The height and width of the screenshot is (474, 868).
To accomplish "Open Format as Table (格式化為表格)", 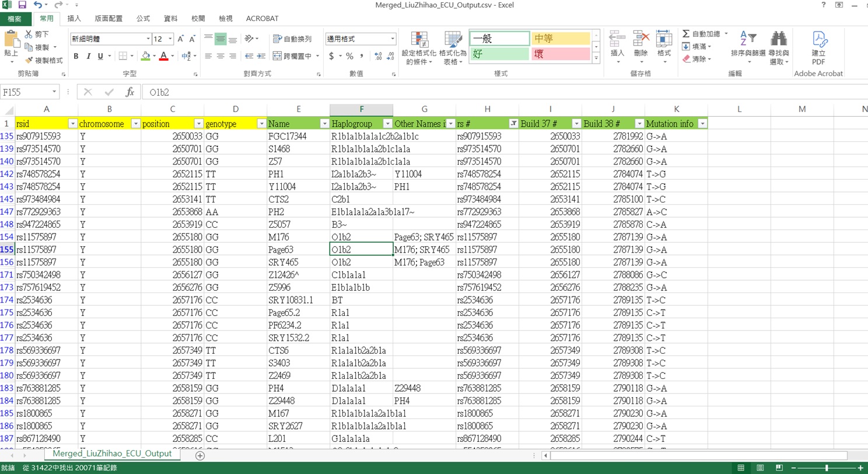I will pos(453,48).
